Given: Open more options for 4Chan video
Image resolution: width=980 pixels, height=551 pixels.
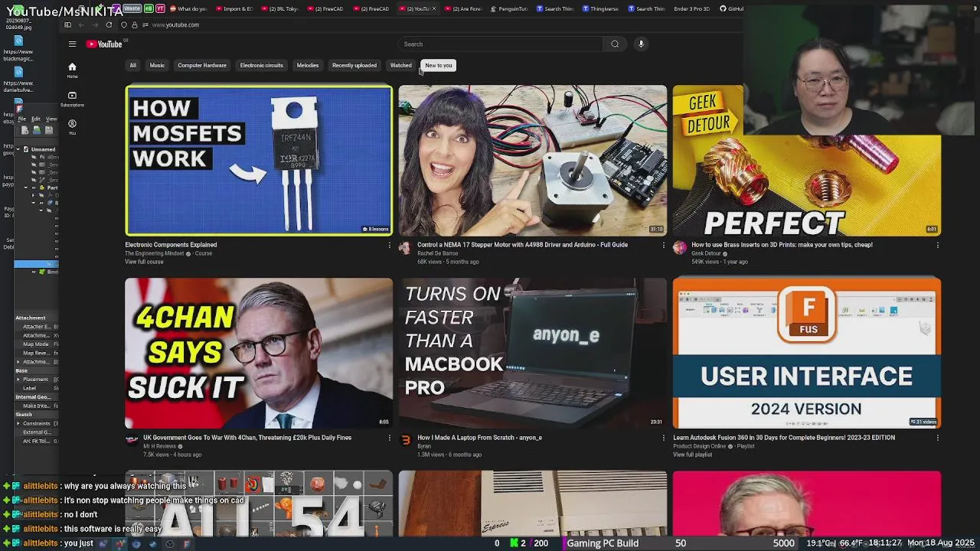Looking at the screenshot, I should [389, 439].
